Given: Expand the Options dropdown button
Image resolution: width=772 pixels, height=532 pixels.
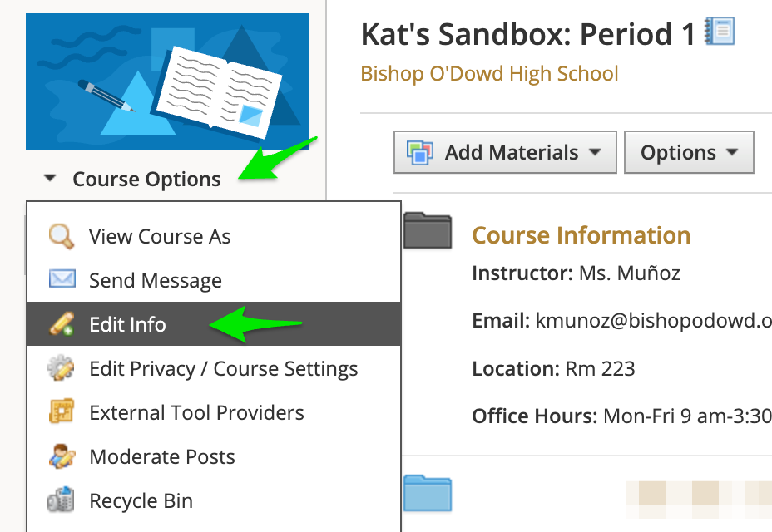Looking at the screenshot, I should click(688, 153).
